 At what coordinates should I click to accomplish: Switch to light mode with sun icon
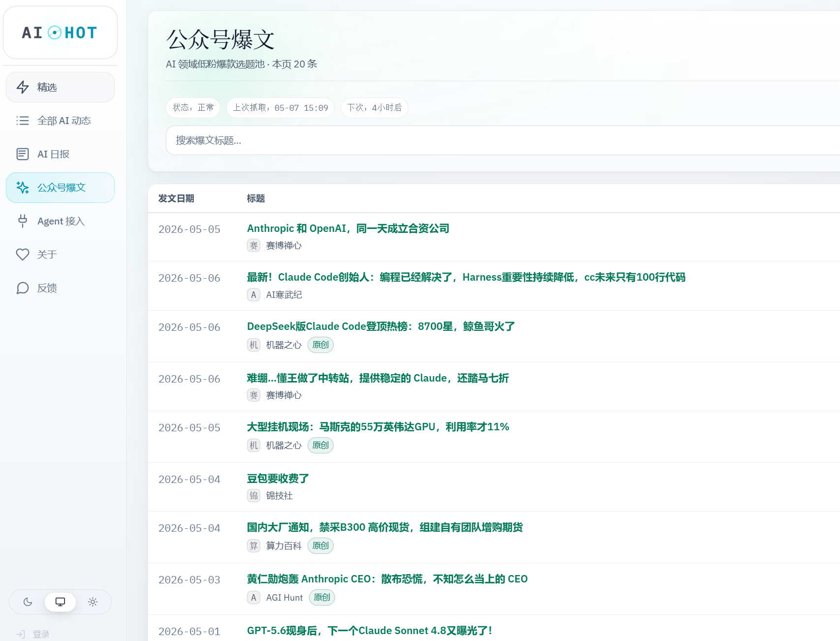tap(93, 602)
